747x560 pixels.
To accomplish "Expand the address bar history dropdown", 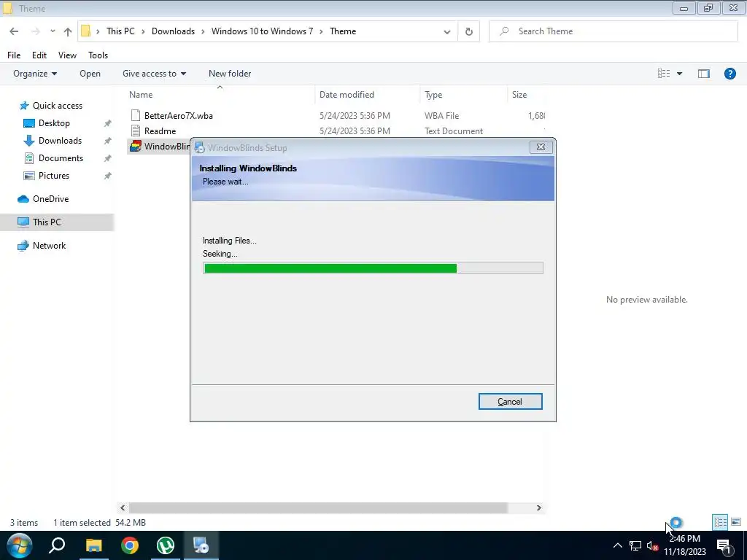I will [x=447, y=32].
